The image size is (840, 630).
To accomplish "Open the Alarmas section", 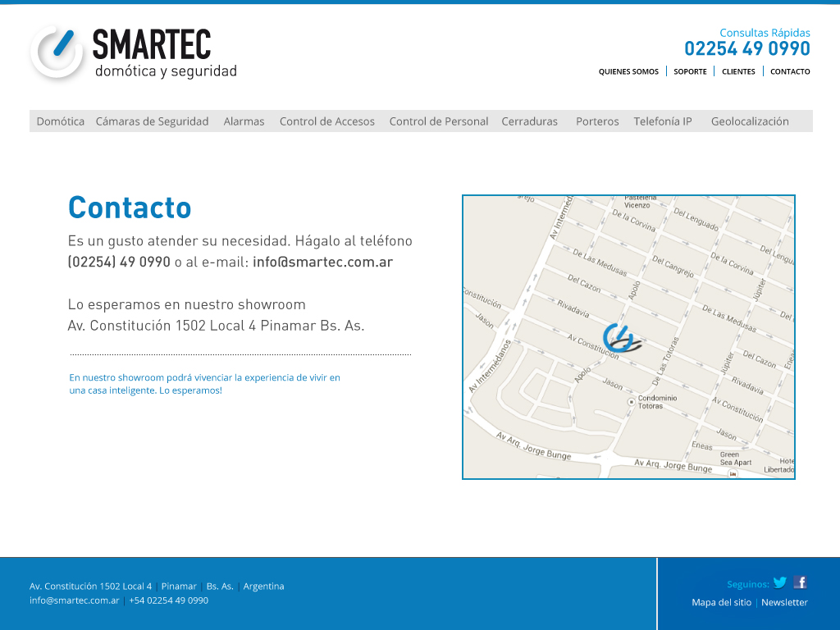I will click(x=244, y=121).
